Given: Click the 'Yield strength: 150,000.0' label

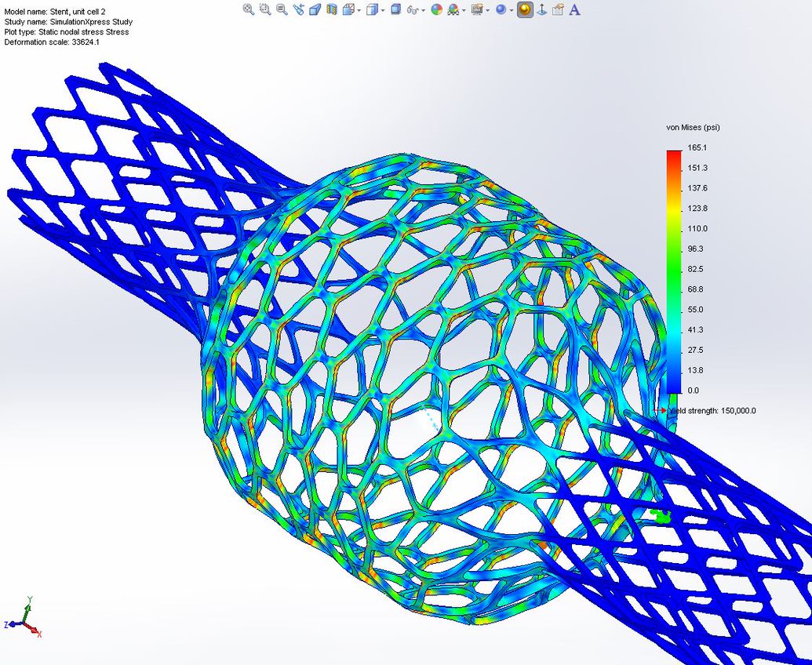Looking at the screenshot, I should (712, 411).
